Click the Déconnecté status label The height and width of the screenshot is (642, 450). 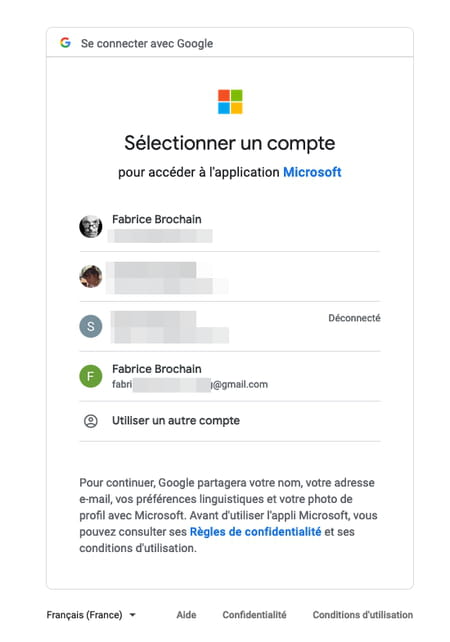point(354,318)
